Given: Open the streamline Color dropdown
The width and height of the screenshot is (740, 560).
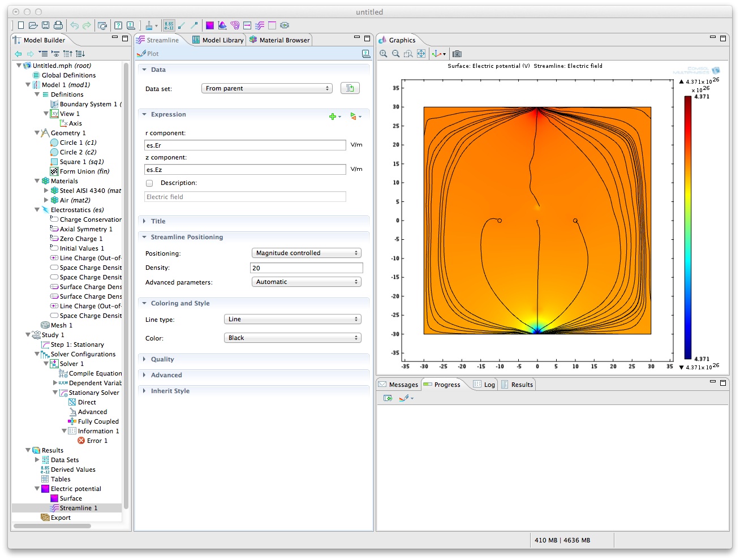Looking at the screenshot, I should click(292, 338).
